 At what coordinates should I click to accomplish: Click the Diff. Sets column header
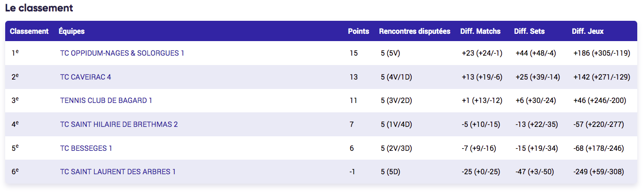click(529, 31)
